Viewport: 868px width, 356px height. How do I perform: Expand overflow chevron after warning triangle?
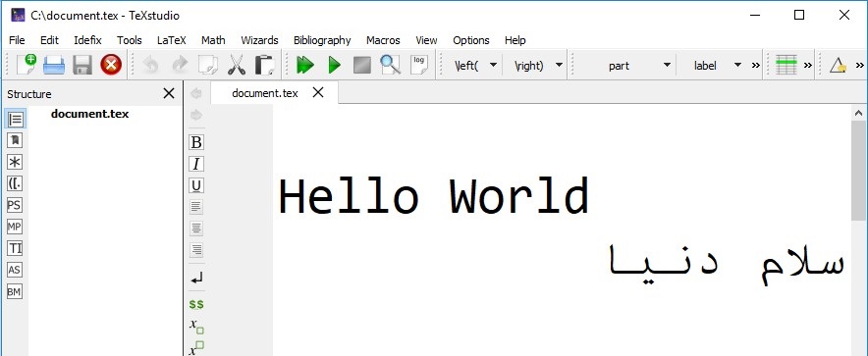point(860,66)
